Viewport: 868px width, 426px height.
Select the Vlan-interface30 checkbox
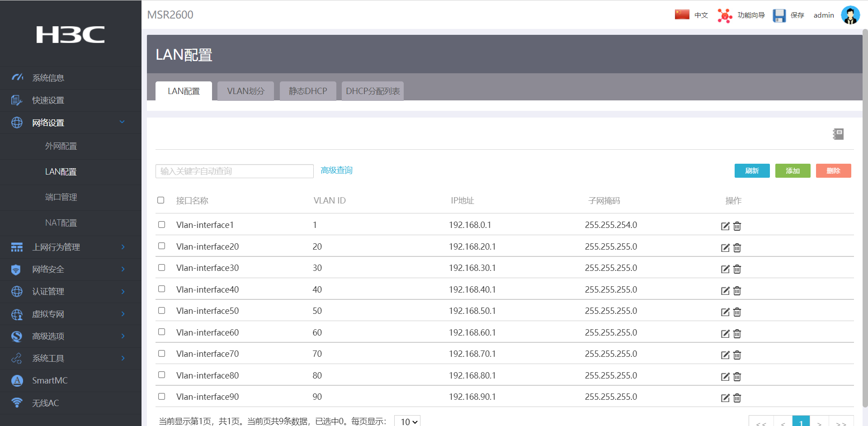161,267
